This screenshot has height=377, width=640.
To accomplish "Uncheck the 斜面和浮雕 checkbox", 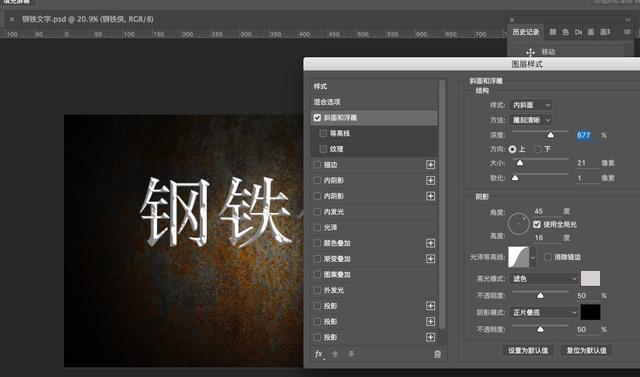I will [317, 118].
